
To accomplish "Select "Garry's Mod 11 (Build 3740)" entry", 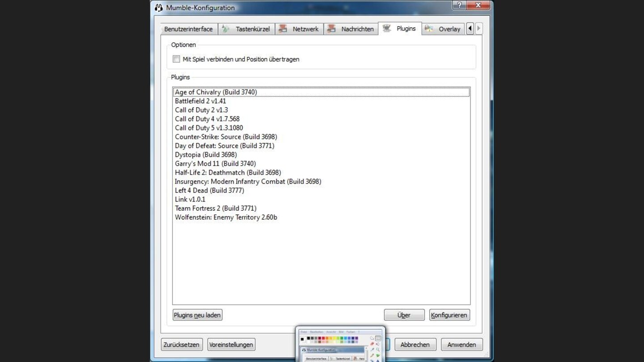I will [321, 164].
